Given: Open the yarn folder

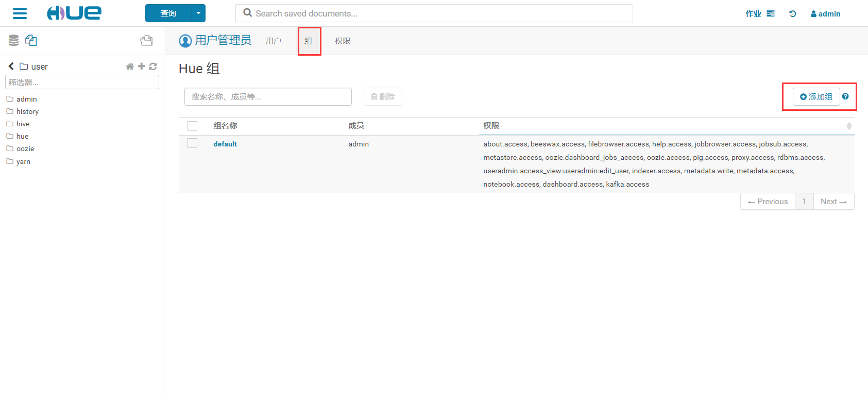Looking at the screenshot, I should click(x=23, y=161).
